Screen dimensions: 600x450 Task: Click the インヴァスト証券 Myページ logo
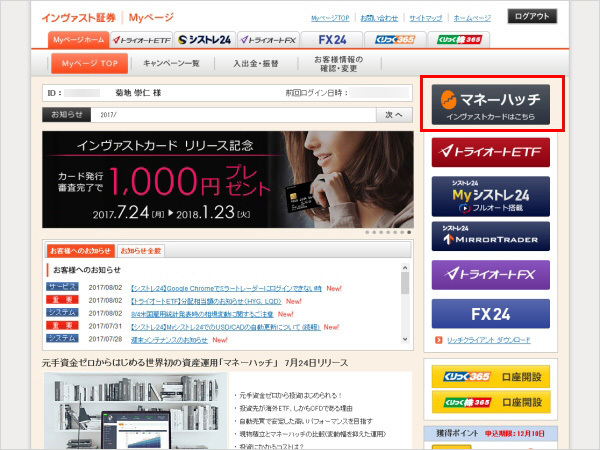pos(107,18)
